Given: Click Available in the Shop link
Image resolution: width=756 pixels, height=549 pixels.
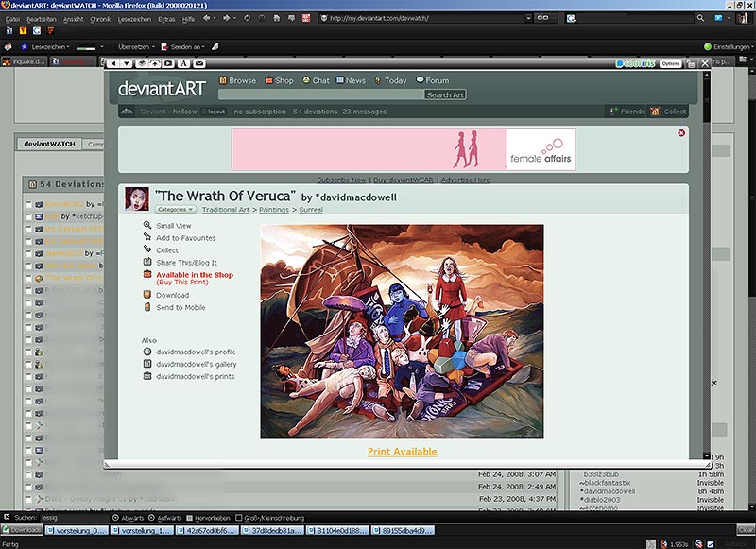Looking at the screenshot, I should [195, 275].
